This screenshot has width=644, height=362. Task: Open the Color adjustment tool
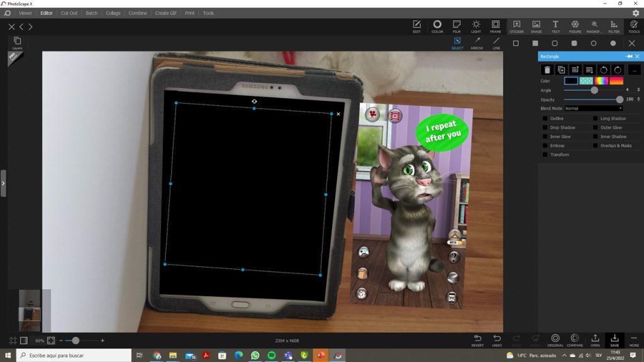[x=437, y=26]
